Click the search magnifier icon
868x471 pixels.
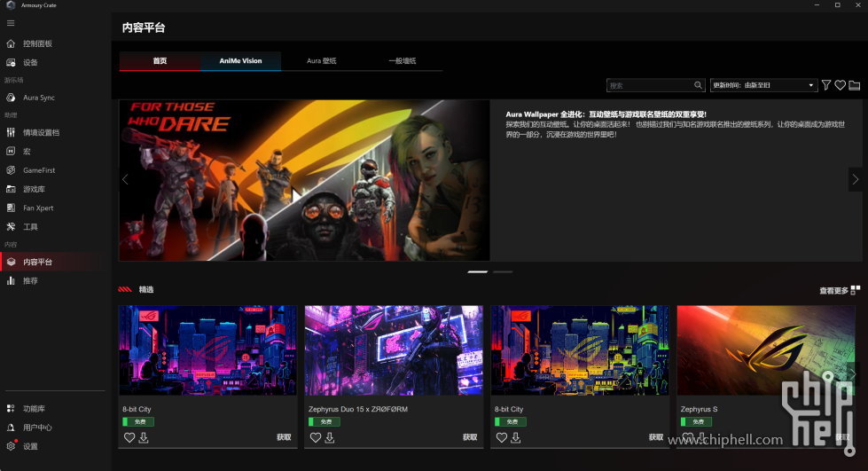click(698, 85)
